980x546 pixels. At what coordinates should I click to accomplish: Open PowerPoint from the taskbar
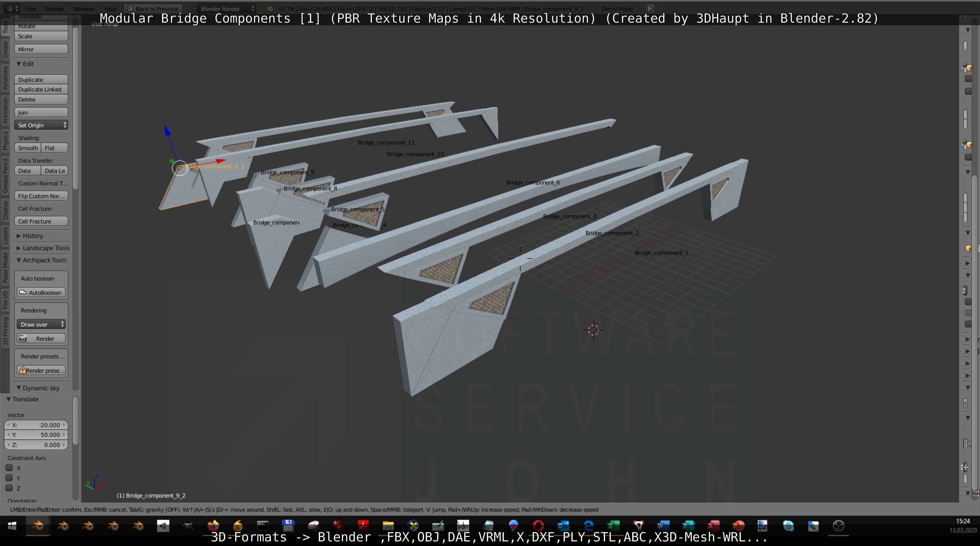coord(738,526)
